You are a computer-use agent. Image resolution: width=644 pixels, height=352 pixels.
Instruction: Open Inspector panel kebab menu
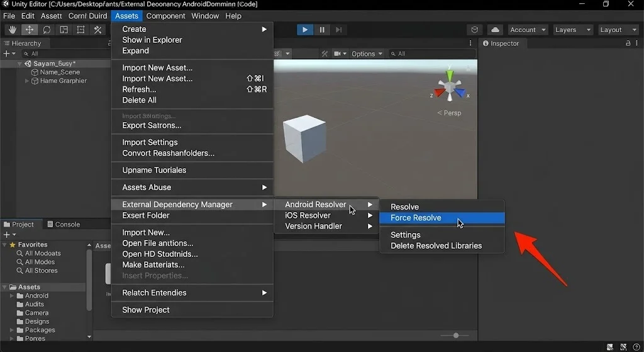click(636, 43)
